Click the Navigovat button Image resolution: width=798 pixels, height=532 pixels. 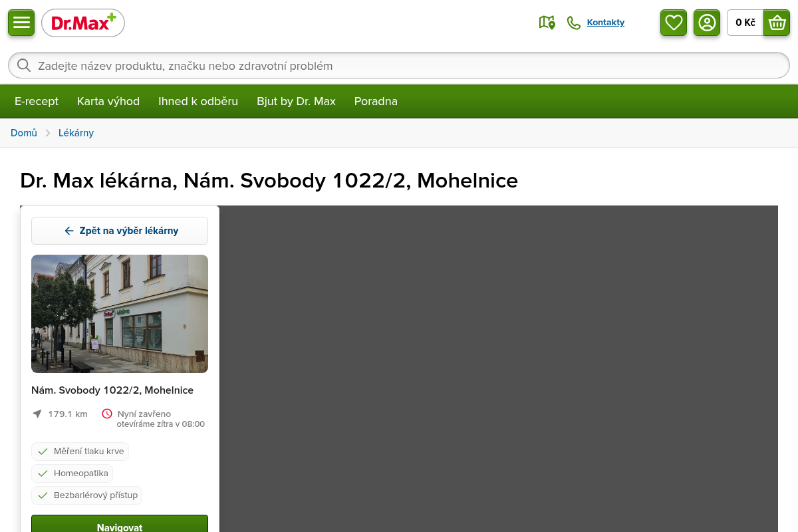tap(120, 523)
